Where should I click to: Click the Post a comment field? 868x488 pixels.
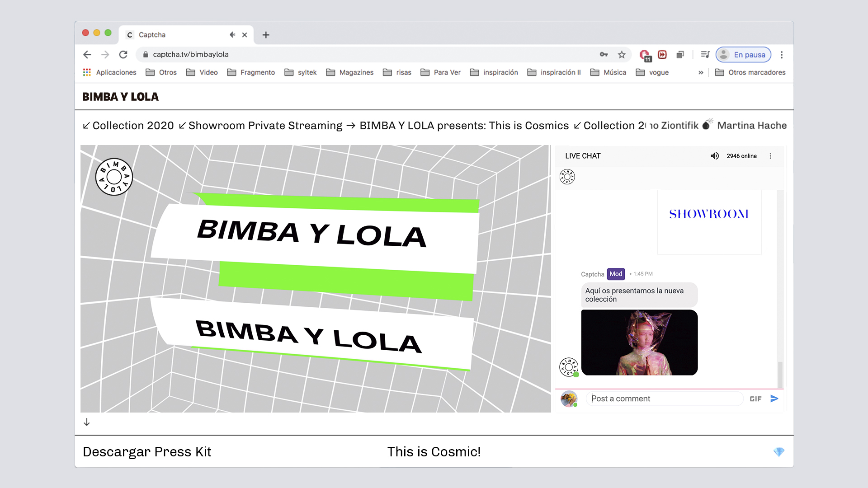coord(665,399)
